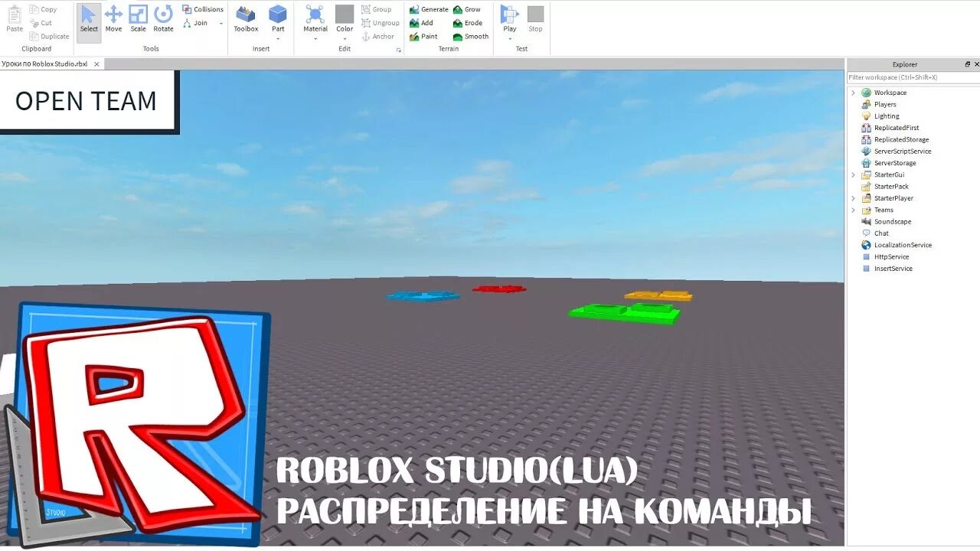The width and height of the screenshot is (980, 551).
Task: Open the Play mode dropdown arrow
Action: pyautogui.click(x=509, y=38)
